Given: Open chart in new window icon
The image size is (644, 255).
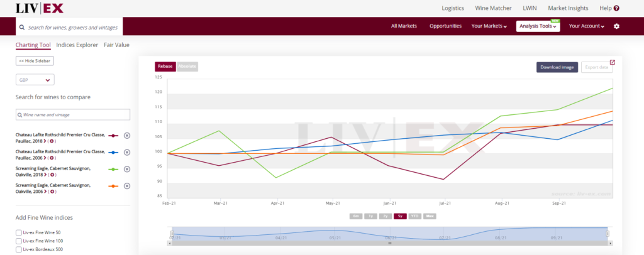Looking at the screenshot, I should 613,62.
